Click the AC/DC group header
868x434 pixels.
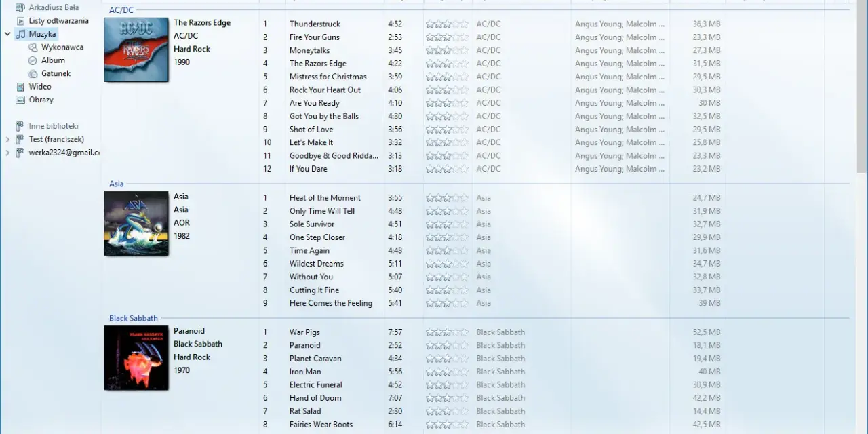click(x=121, y=10)
